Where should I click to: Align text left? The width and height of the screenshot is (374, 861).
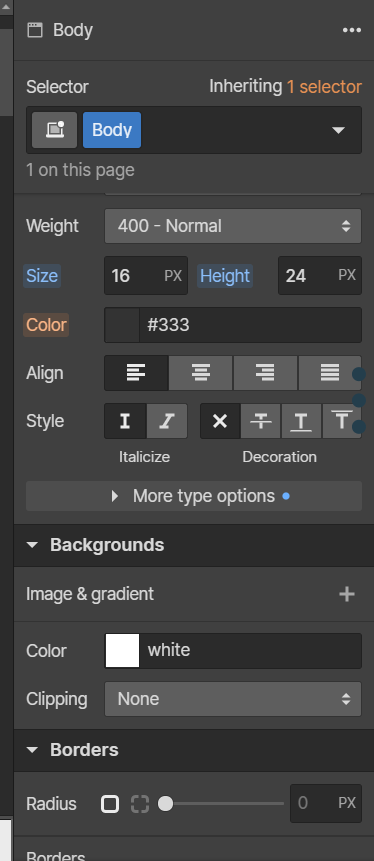tap(136, 373)
